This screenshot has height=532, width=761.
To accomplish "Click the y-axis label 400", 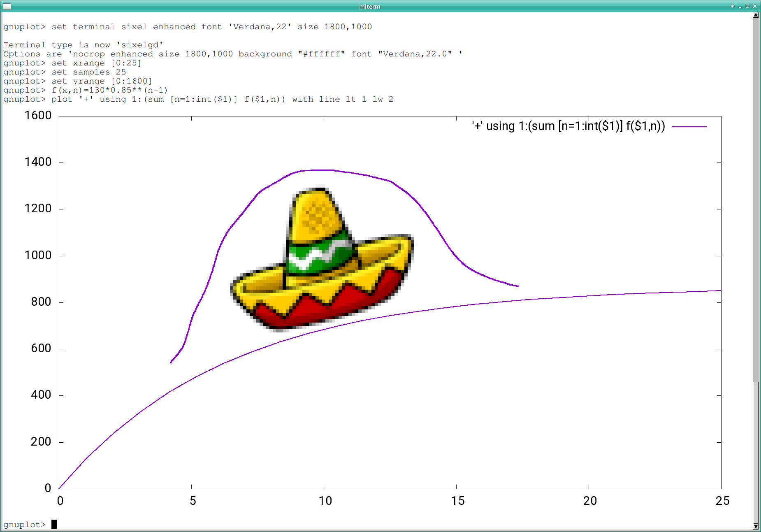I will pos(41,395).
